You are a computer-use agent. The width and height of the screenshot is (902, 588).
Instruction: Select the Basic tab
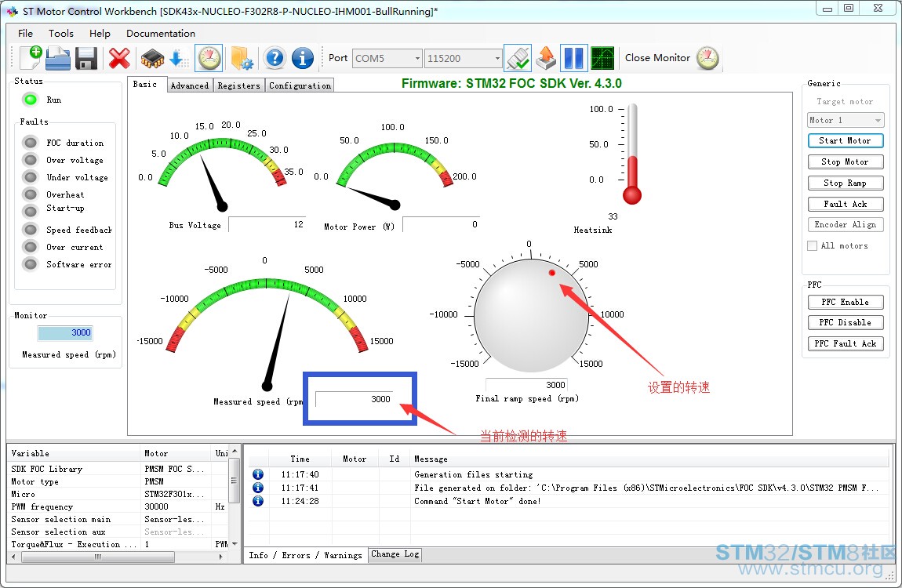(x=145, y=84)
